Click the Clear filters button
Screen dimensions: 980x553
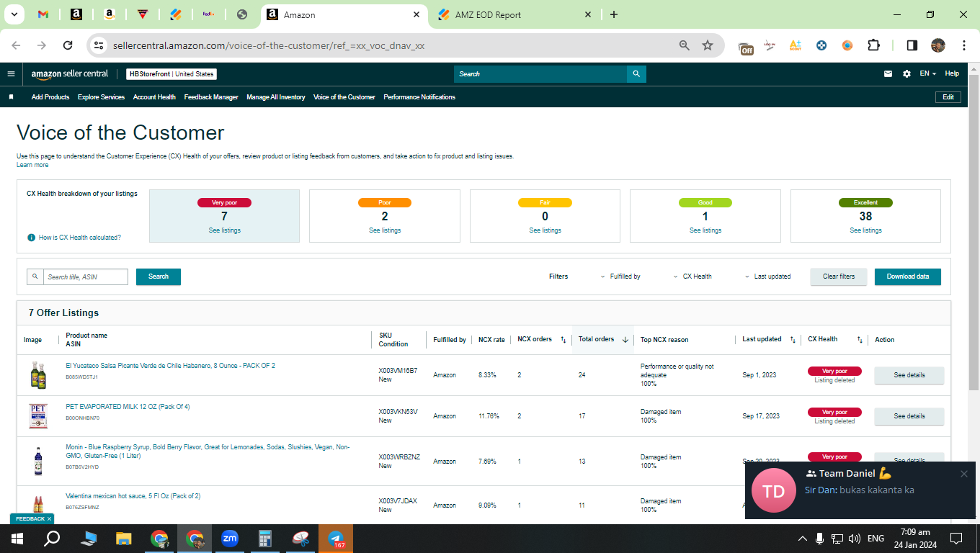click(839, 276)
